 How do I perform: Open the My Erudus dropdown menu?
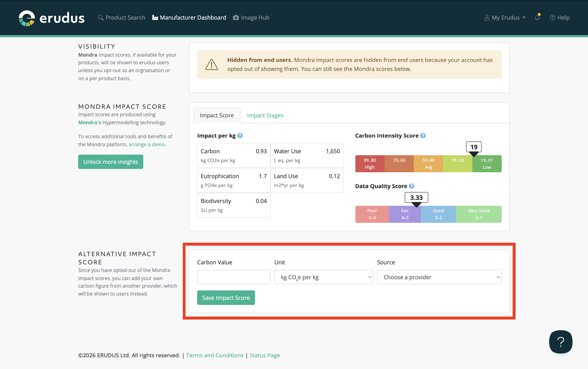click(505, 18)
